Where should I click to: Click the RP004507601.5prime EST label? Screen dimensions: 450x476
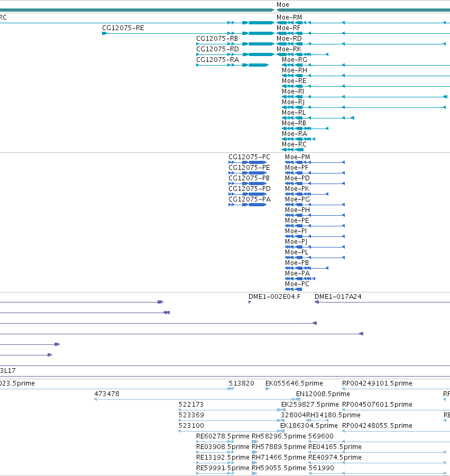377,405
